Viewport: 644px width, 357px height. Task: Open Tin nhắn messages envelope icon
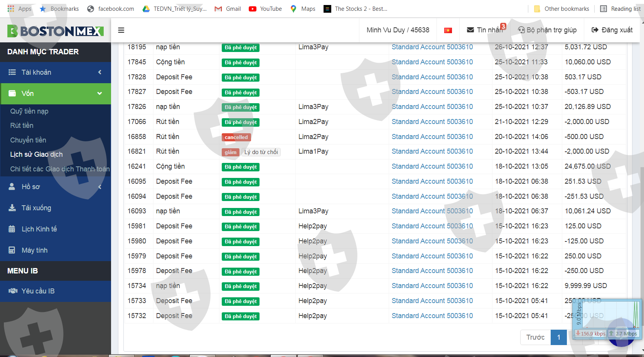(470, 30)
